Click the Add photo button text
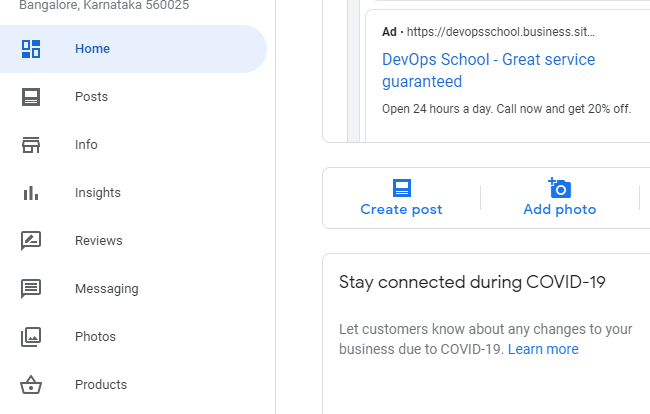This screenshot has width=650, height=414. tap(560, 210)
